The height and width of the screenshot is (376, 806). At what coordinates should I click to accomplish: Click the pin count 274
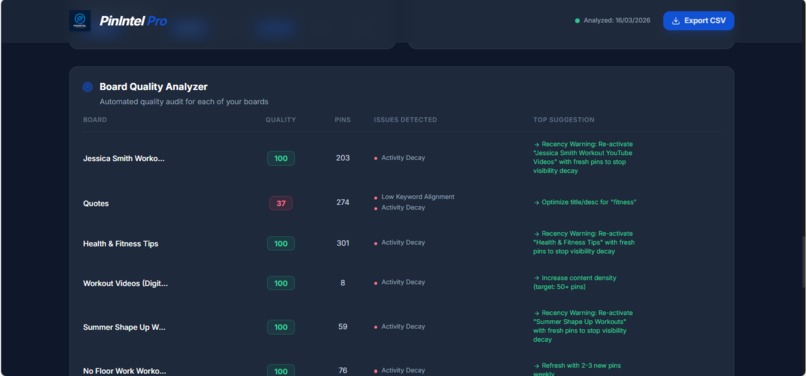coord(342,202)
